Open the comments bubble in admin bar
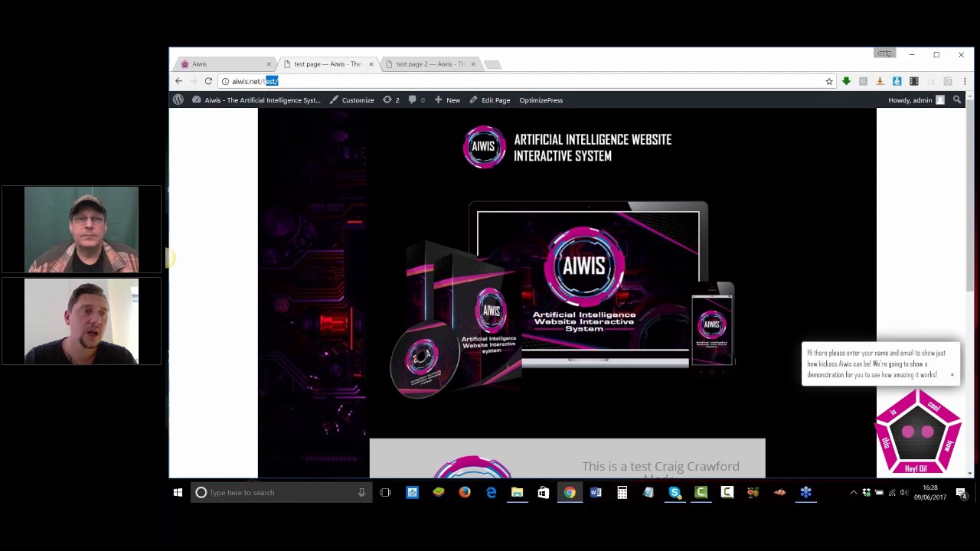Viewport: 980px width, 551px height. point(417,100)
